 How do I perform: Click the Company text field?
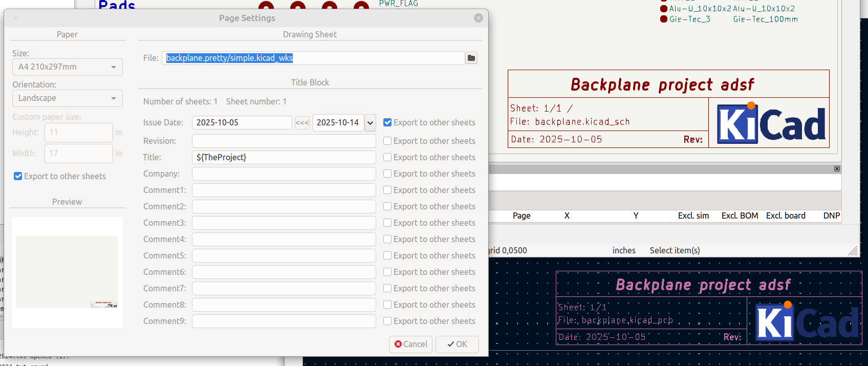coord(284,174)
